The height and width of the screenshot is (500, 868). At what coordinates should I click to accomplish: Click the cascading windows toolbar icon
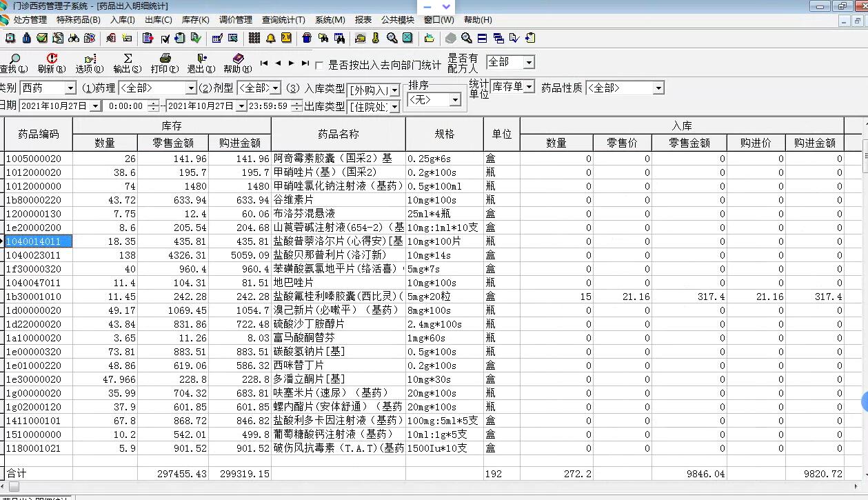pos(498,38)
